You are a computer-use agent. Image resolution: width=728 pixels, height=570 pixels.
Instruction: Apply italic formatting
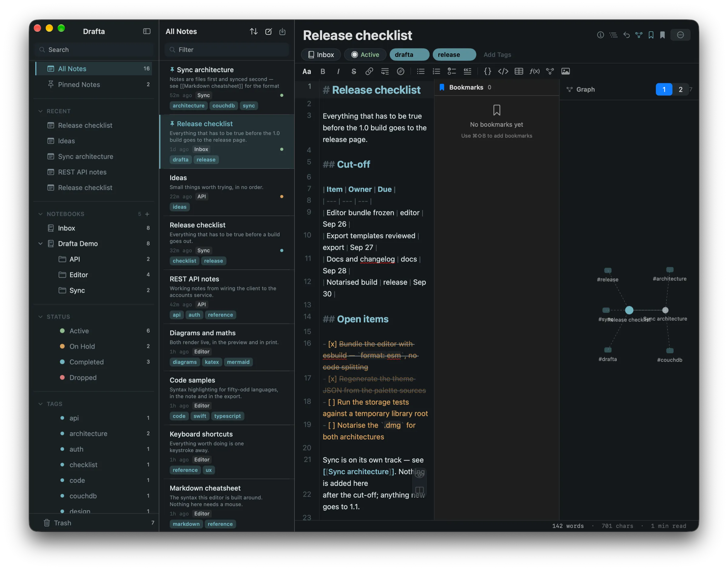coord(338,71)
